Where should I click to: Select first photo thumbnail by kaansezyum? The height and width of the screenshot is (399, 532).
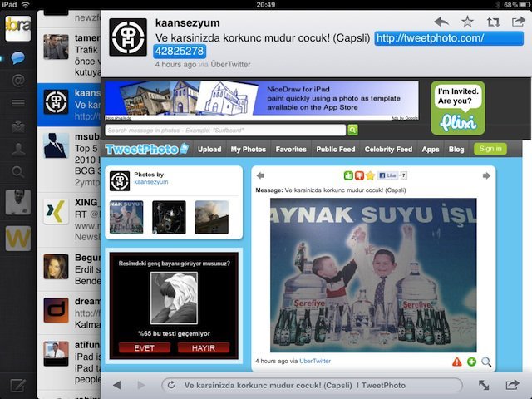click(126, 217)
